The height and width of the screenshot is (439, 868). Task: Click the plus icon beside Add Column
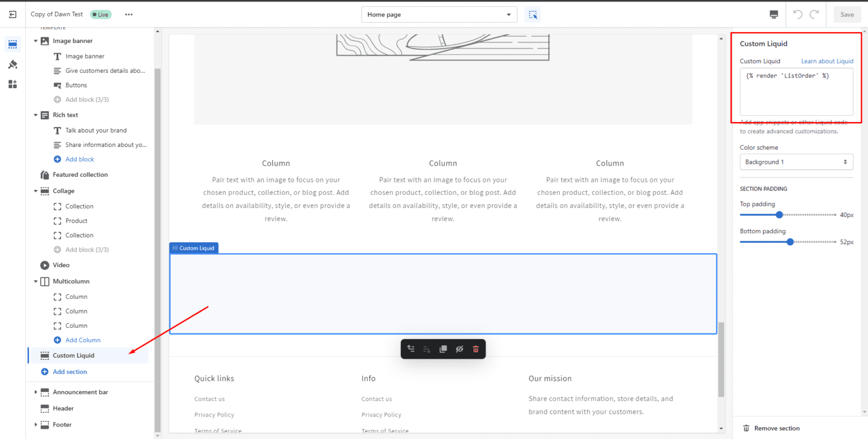57,340
